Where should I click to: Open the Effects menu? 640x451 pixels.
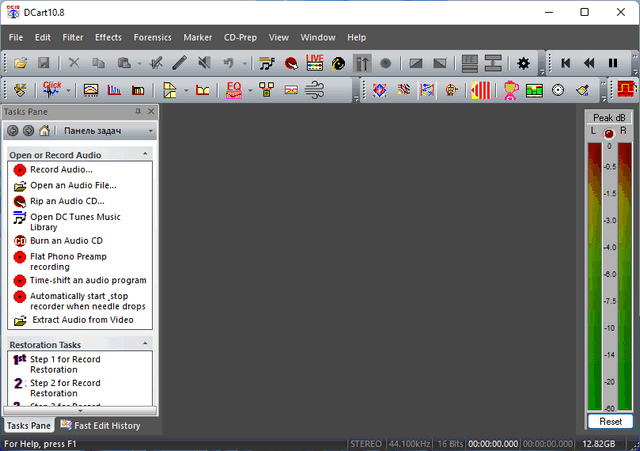(x=108, y=38)
